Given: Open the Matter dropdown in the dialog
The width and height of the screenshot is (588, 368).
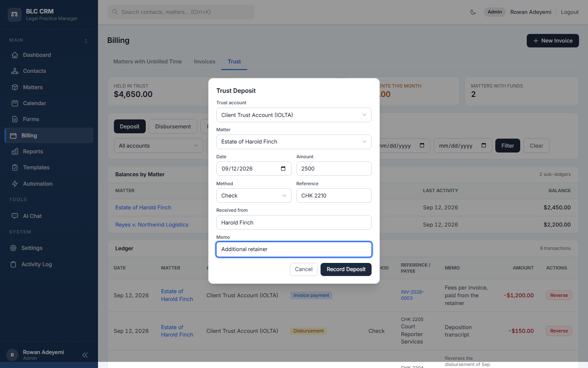Looking at the screenshot, I should pos(294,142).
